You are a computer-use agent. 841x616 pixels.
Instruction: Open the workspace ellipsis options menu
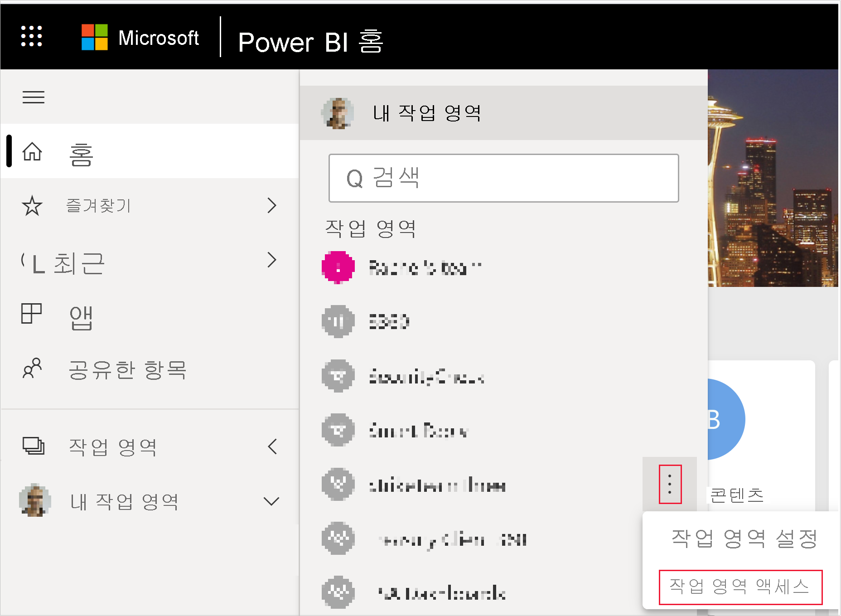coord(670,483)
